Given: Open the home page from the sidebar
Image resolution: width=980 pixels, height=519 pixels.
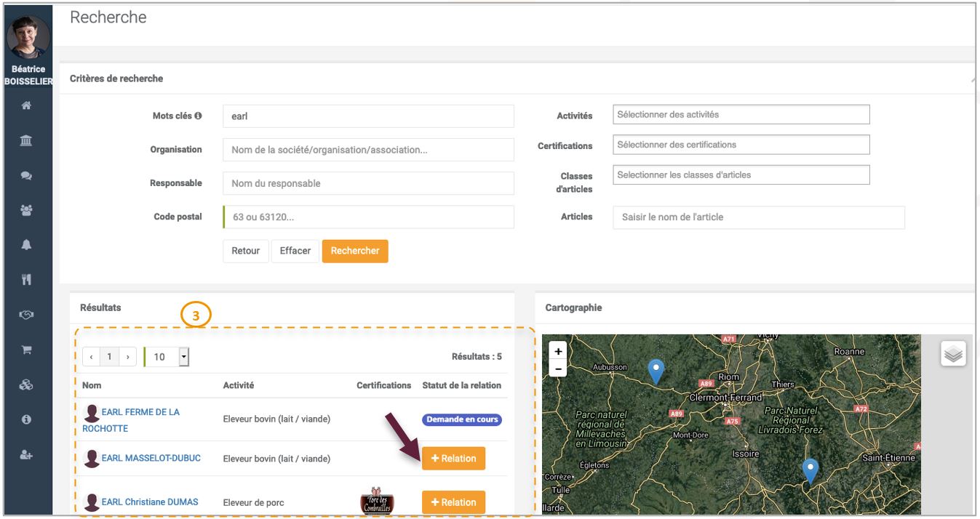Looking at the screenshot, I should pos(26,105).
